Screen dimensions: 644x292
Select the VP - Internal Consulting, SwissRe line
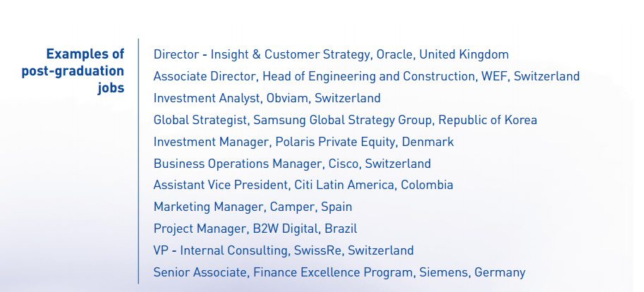pyautogui.click(x=284, y=251)
